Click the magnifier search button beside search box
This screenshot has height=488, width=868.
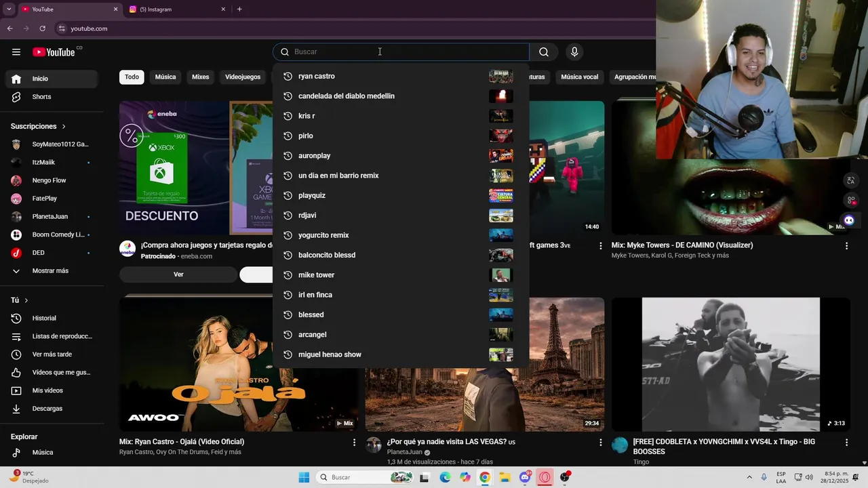[544, 52]
